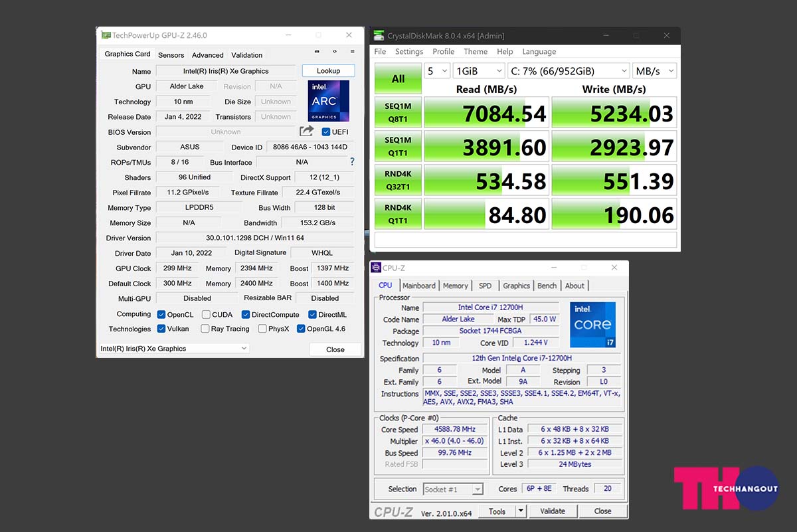Screen dimensions: 797x532
Task: Open GPU-Z hamburger menu icon
Action: (353, 51)
